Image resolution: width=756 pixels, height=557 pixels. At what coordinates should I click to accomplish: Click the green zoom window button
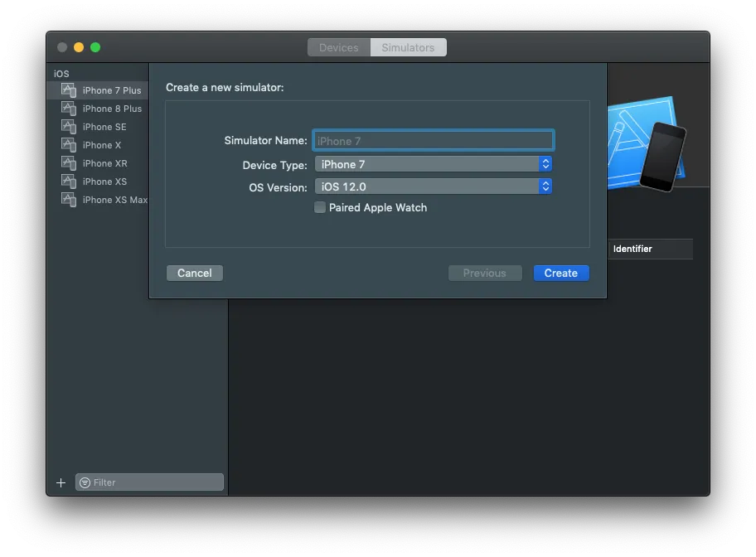click(x=95, y=47)
